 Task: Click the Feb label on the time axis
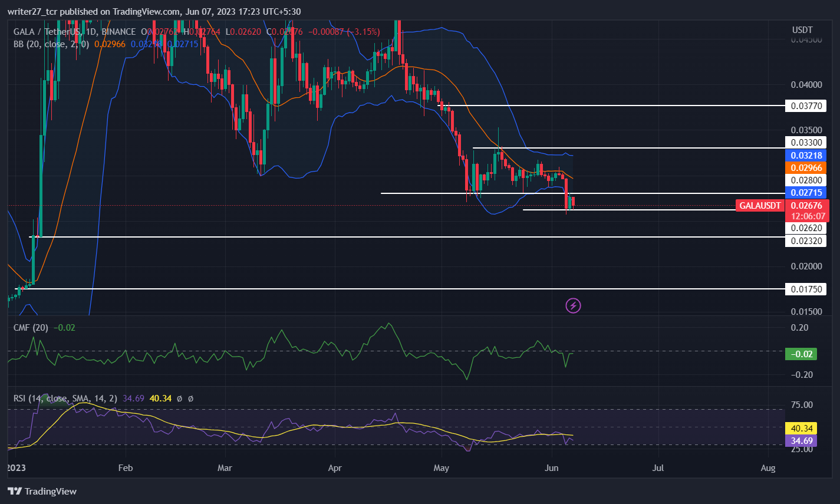click(126, 468)
